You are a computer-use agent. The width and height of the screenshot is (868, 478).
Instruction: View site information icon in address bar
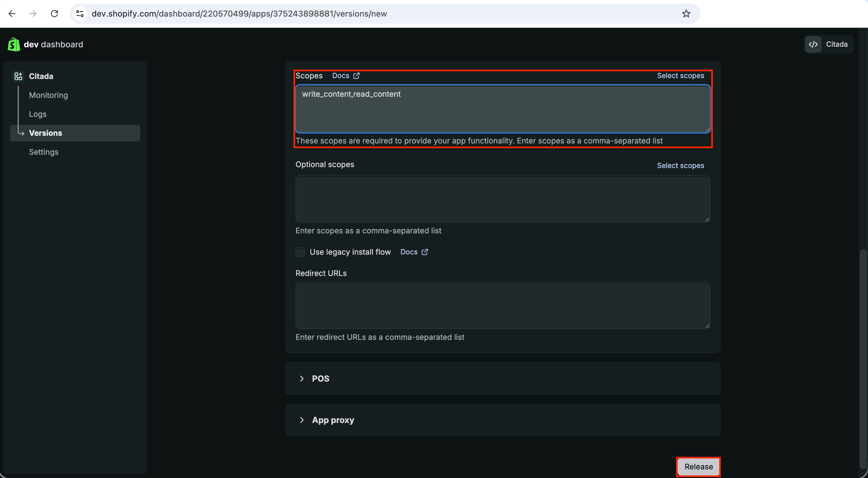[x=80, y=14]
